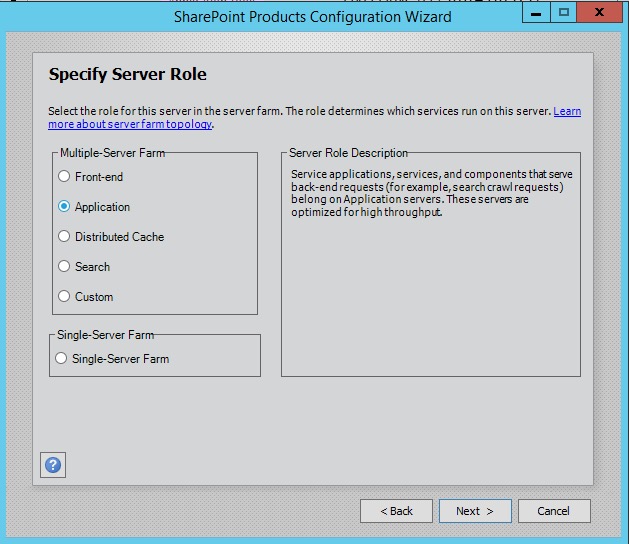Click the role description starting 'Service applications'
This screenshot has width=629, height=544.
click(x=431, y=193)
